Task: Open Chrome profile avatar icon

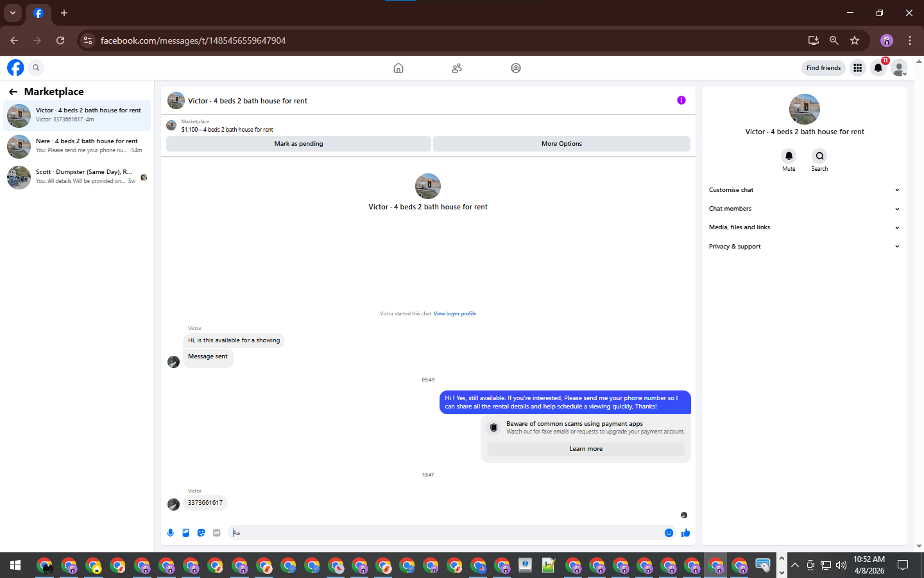Action: (887, 40)
